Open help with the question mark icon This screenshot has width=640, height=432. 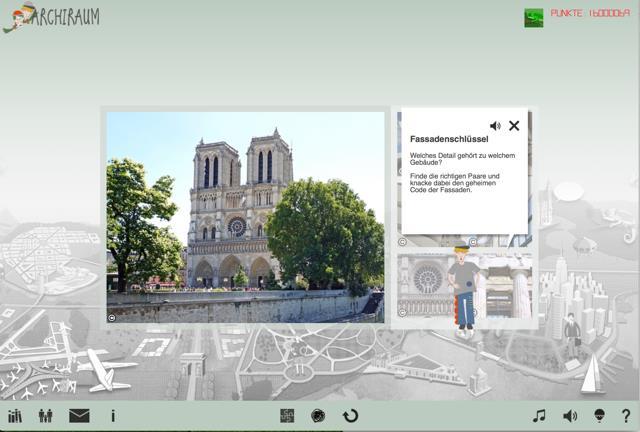pyautogui.click(x=626, y=416)
